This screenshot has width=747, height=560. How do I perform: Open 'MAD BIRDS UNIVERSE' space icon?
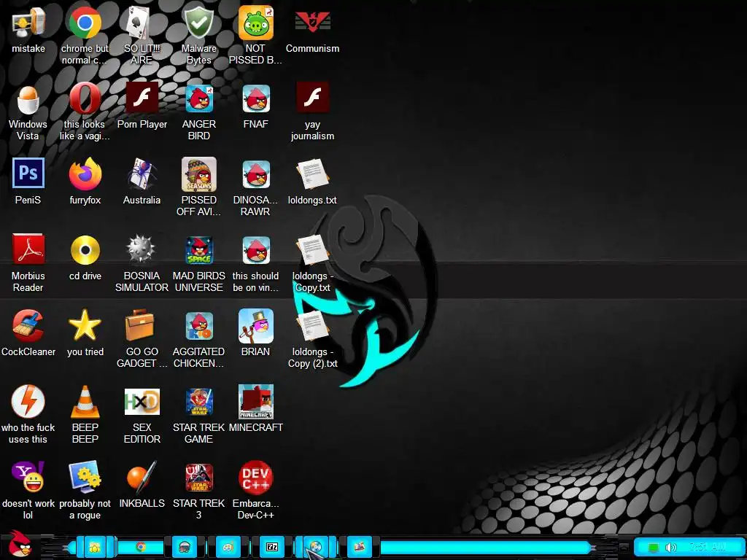pyautogui.click(x=198, y=250)
